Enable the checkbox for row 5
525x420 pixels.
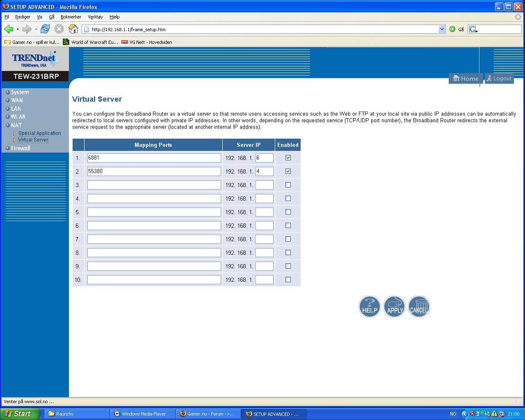(x=288, y=212)
